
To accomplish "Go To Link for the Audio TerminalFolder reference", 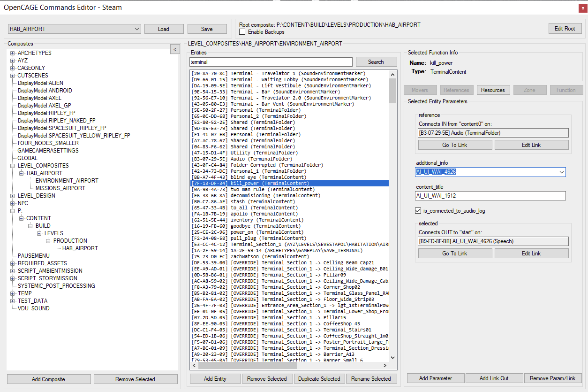I will pyautogui.click(x=455, y=145).
